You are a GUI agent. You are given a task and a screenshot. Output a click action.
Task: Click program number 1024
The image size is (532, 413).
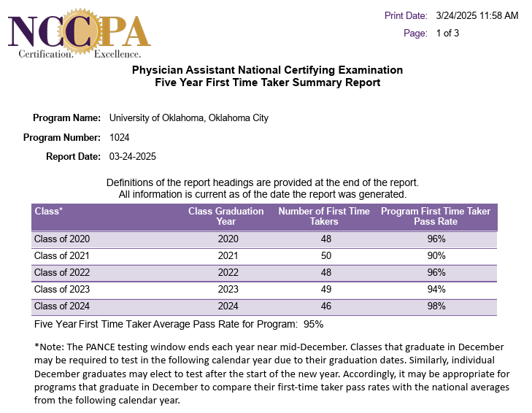tap(120, 137)
